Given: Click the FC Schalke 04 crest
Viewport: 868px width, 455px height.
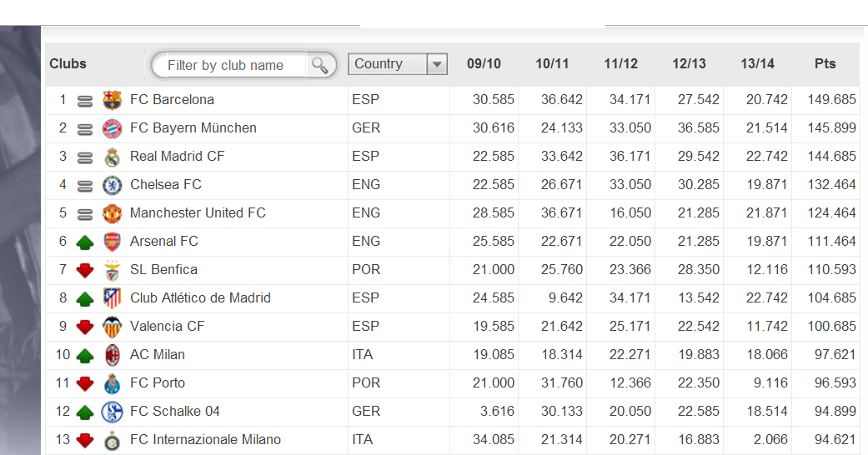Looking at the screenshot, I should point(113,412).
